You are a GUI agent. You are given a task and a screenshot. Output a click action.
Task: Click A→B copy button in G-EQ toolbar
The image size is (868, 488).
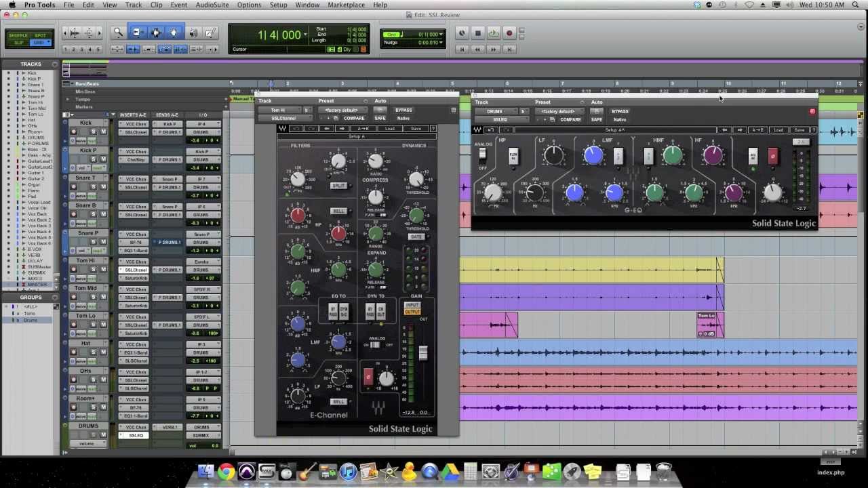point(757,130)
